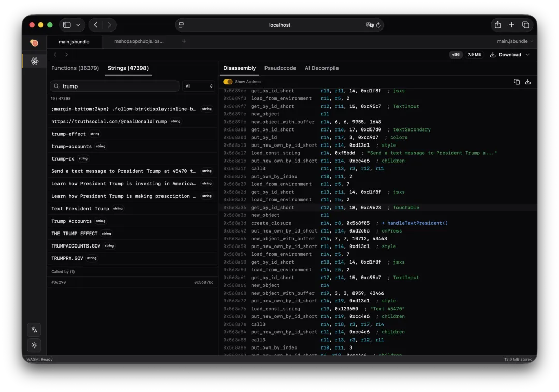The width and height of the screenshot is (559, 392).
Task: Select 'Learn how President Trump is investing' string
Action: [x=133, y=184]
